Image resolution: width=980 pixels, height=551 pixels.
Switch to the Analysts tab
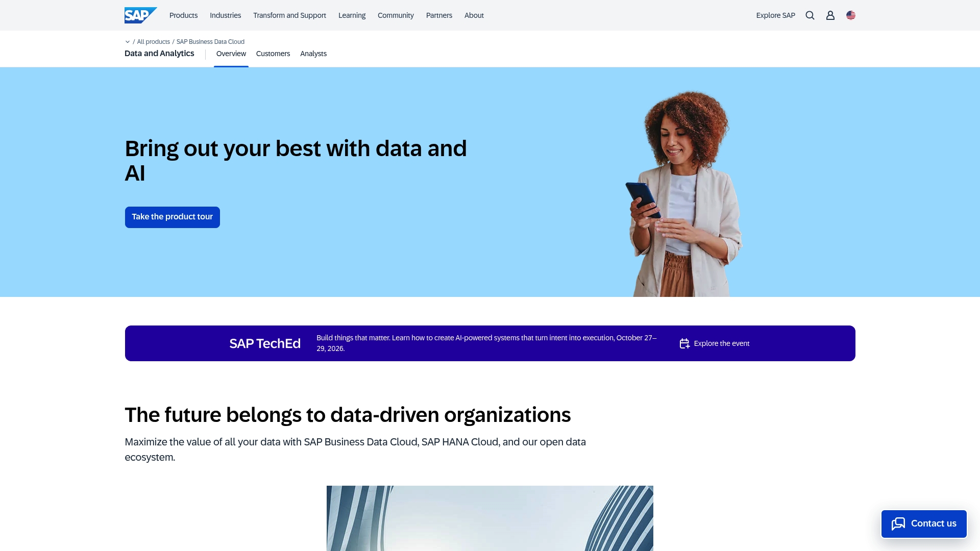pos(313,54)
